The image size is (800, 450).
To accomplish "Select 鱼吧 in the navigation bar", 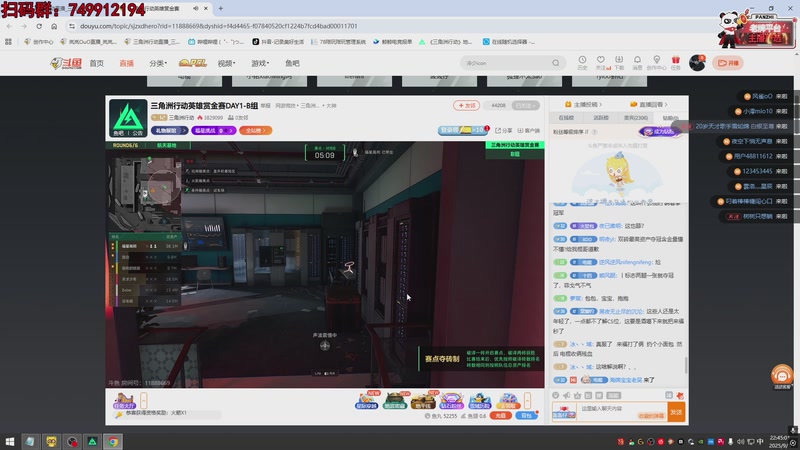I will [292, 63].
